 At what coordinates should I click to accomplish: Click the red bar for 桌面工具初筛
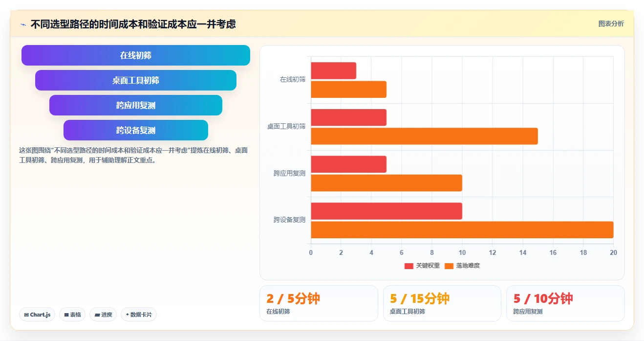[349, 117]
